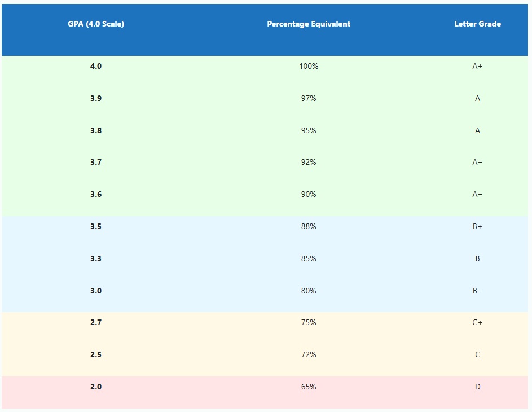
Task: Select the D letter grade cell
Action: pyautogui.click(x=477, y=387)
